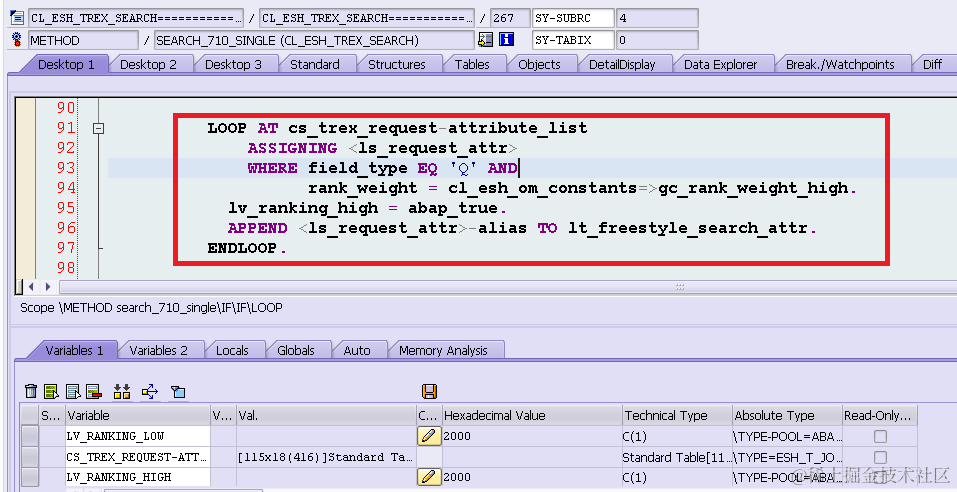This screenshot has height=492, width=957.
Task: Toggle Read-Only checkbox for CS_TREX_REQUEST-ATT row
Action: (880, 457)
